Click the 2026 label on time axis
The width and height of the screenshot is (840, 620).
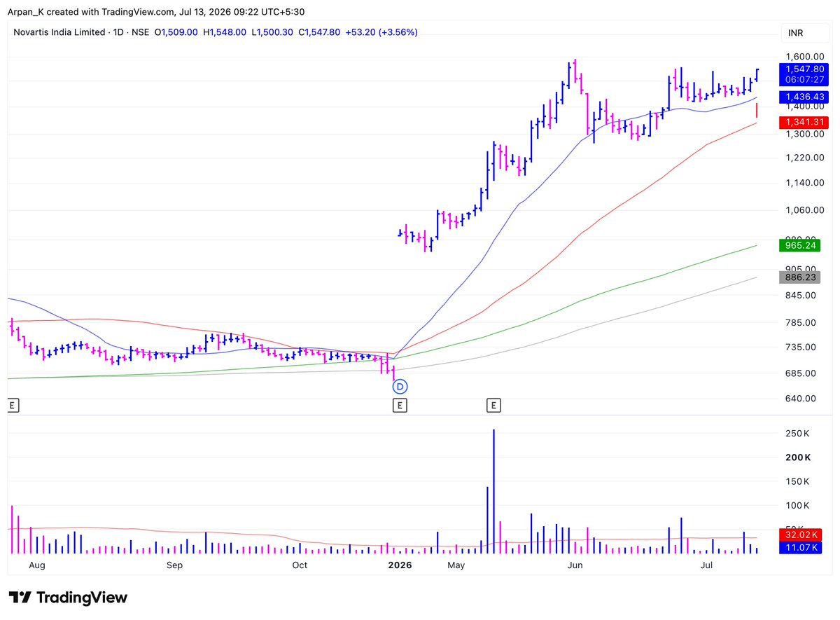(x=400, y=564)
